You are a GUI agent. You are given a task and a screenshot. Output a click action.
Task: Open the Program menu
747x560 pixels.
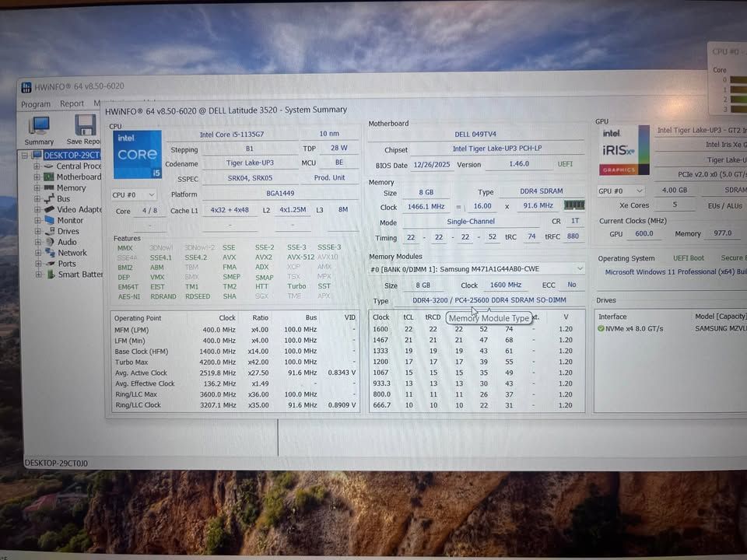click(36, 103)
